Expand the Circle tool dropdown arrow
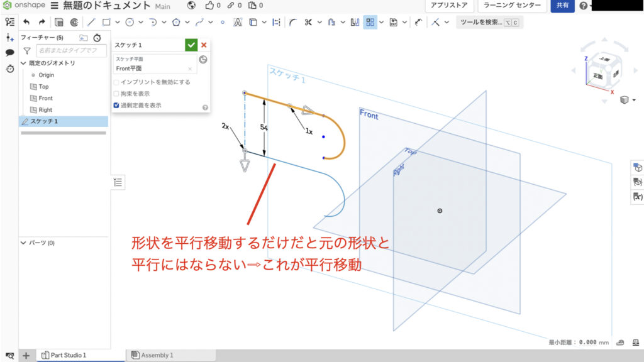Screen dimensions: 644x362 (141, 22)
